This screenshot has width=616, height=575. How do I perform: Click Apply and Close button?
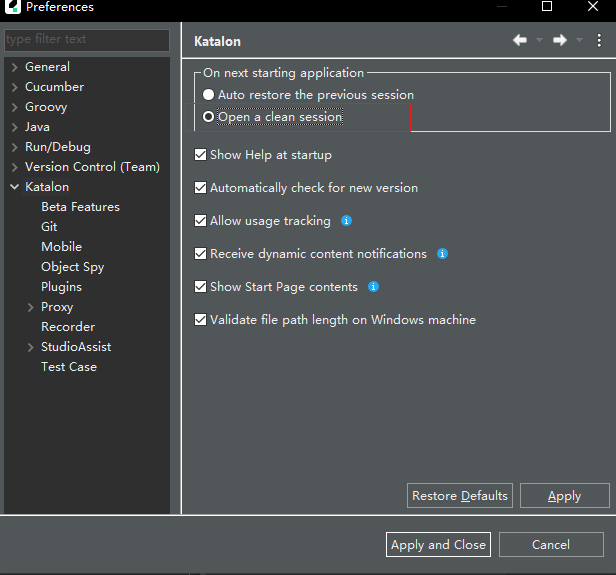coord(438,545)
